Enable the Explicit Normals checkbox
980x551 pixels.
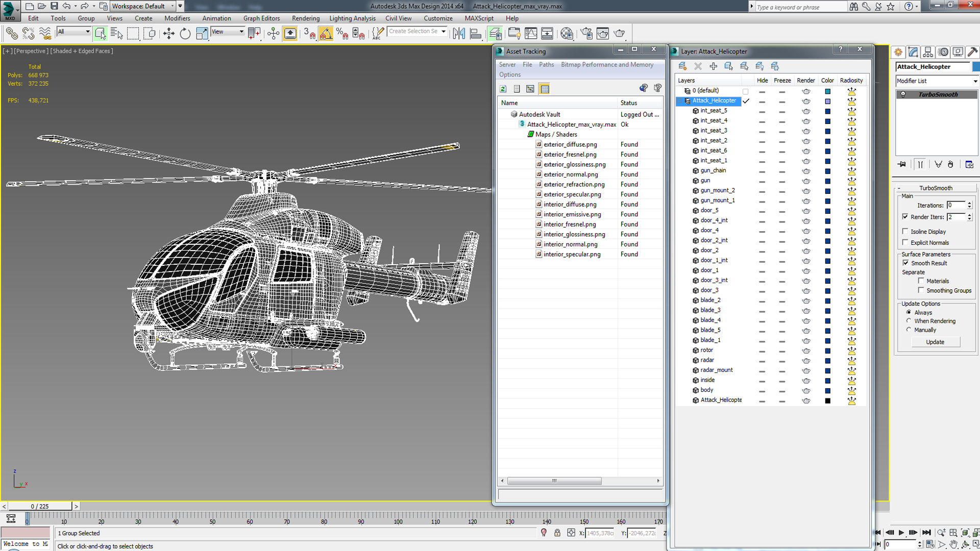pos(905,242)
